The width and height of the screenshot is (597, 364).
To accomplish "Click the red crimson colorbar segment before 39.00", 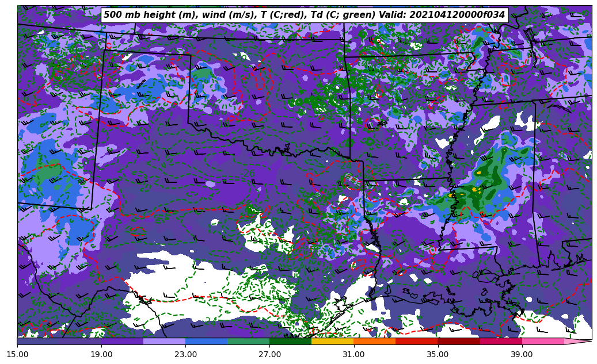I will 500,341.
